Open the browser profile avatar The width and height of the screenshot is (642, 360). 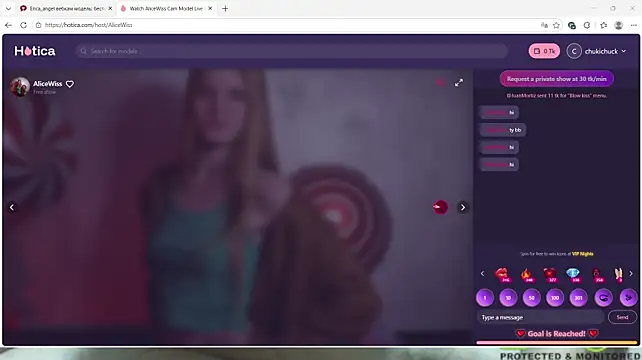coord(619,25)
